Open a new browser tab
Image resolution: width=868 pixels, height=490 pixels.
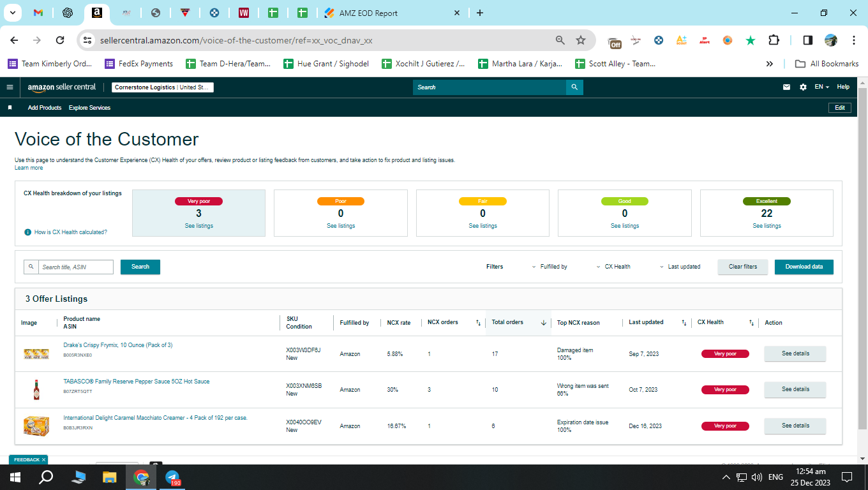click(x=480, y=13)
